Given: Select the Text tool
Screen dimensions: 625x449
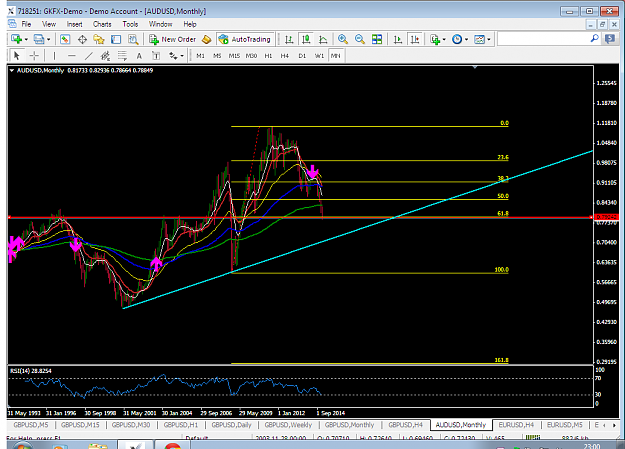Looking at the screenshot, I should 139,56.
